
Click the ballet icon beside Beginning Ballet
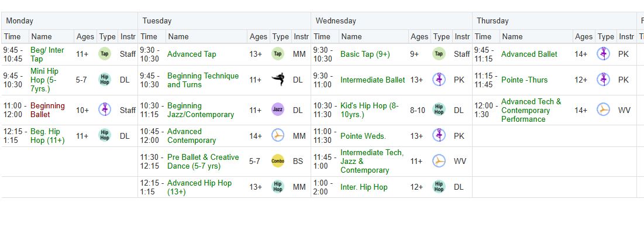click(105, 109)
